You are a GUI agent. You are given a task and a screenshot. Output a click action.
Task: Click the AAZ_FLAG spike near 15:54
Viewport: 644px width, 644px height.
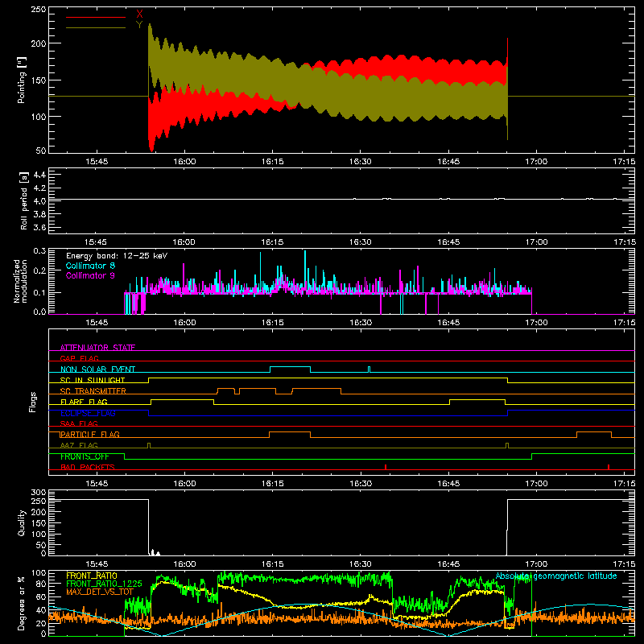pos(149,445)
